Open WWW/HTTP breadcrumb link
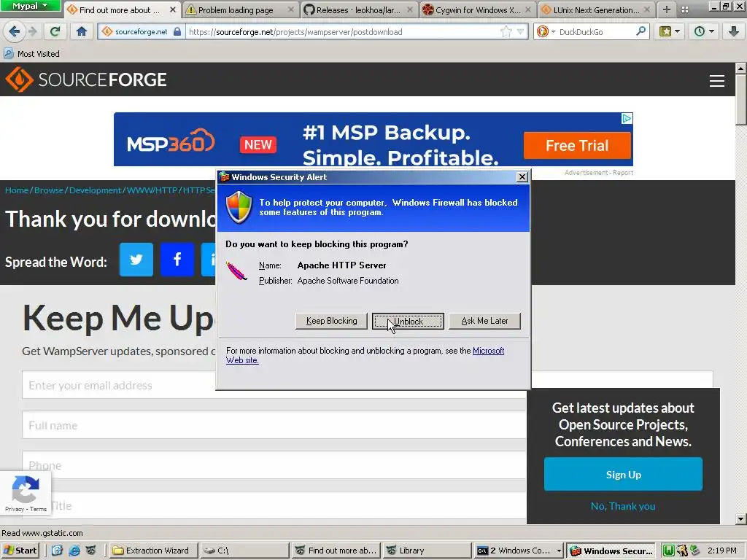Viewport: 747px width, 560px height. point(152,190)
